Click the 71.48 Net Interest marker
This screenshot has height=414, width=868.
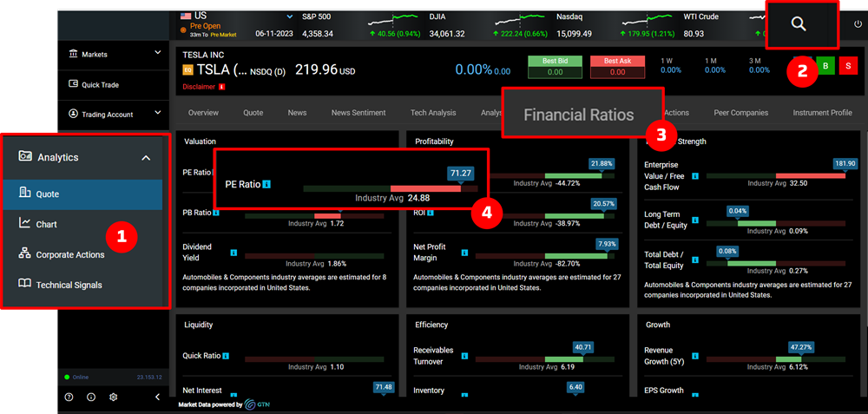(384, 387)
